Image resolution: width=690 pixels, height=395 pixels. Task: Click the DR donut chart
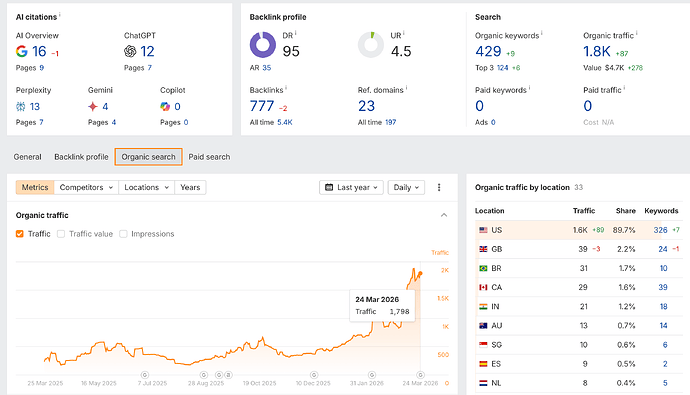pos(263,45)
